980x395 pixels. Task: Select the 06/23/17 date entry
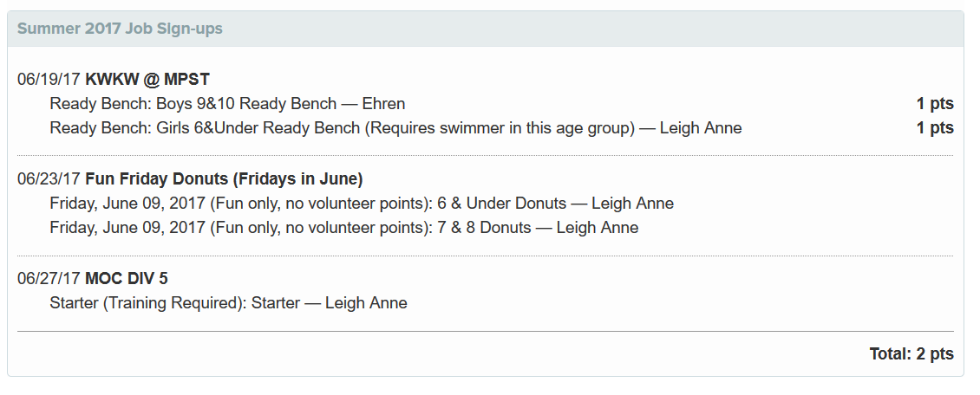point(49,179)
